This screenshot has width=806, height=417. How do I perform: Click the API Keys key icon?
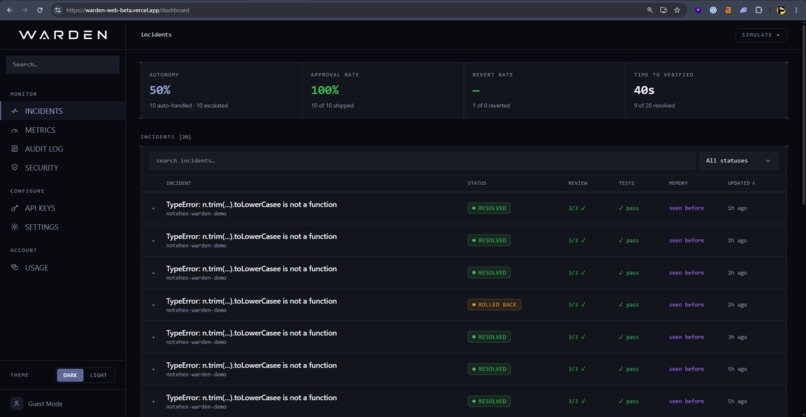pos(14,208)
